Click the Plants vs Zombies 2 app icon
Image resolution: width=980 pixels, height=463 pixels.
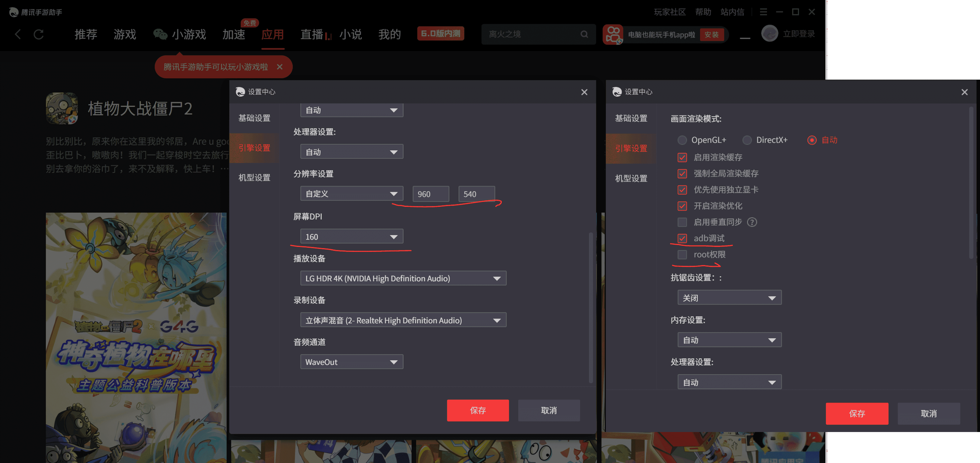point(62,108)
